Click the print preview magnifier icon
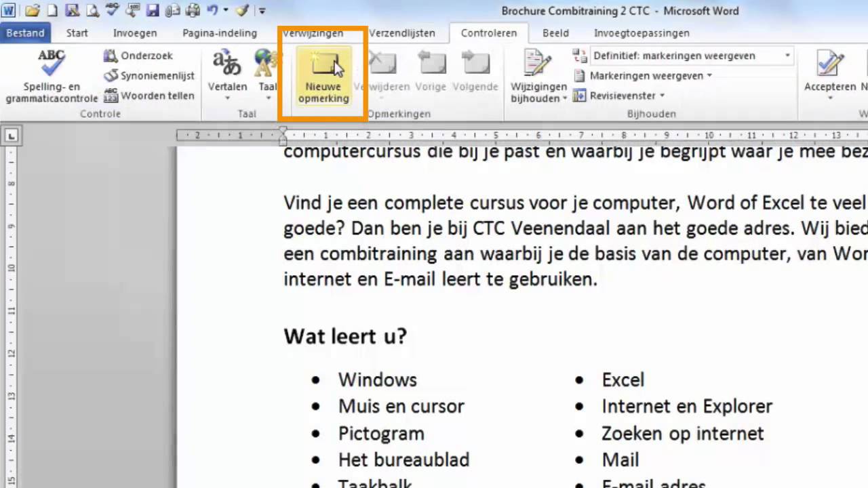The image size is (868, 488). (93, 10)
